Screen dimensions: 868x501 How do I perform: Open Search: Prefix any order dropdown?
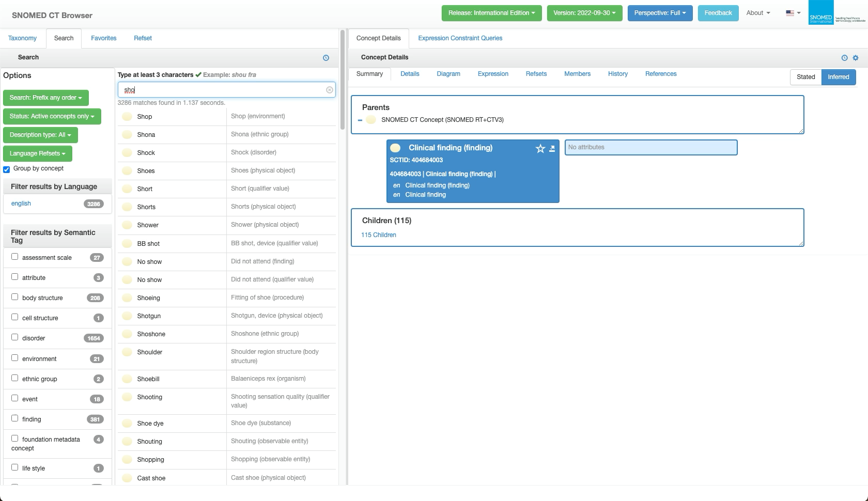[x=45, y=98]
